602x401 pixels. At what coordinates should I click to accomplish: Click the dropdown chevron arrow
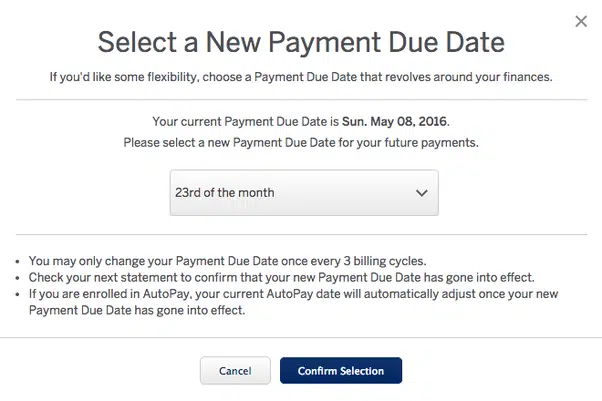pos(421,192)
